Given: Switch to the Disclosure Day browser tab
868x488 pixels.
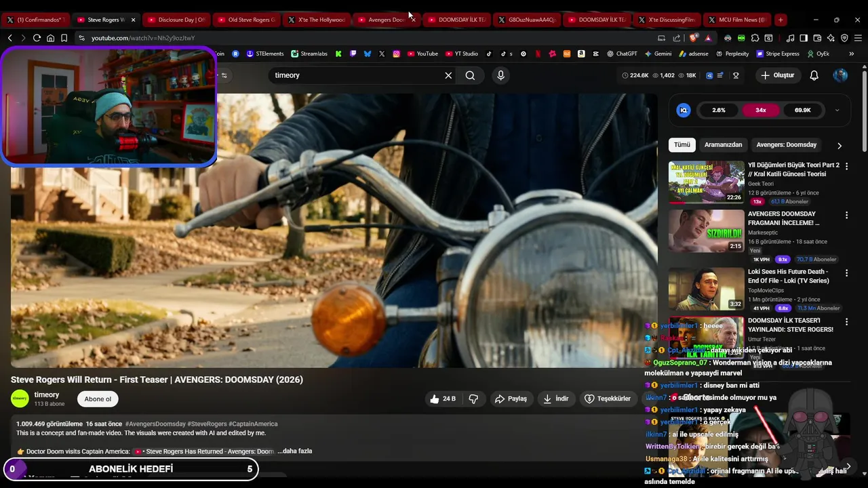Looking at the screenshot, I should click(x=176, y=20).
